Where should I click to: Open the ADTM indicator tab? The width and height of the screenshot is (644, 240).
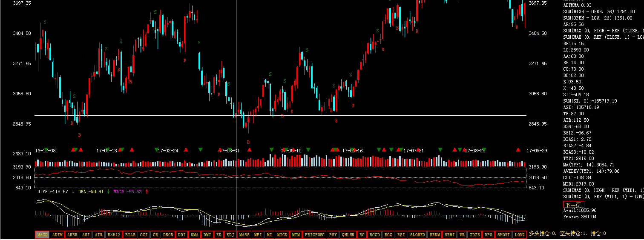(x=57, y=235)
